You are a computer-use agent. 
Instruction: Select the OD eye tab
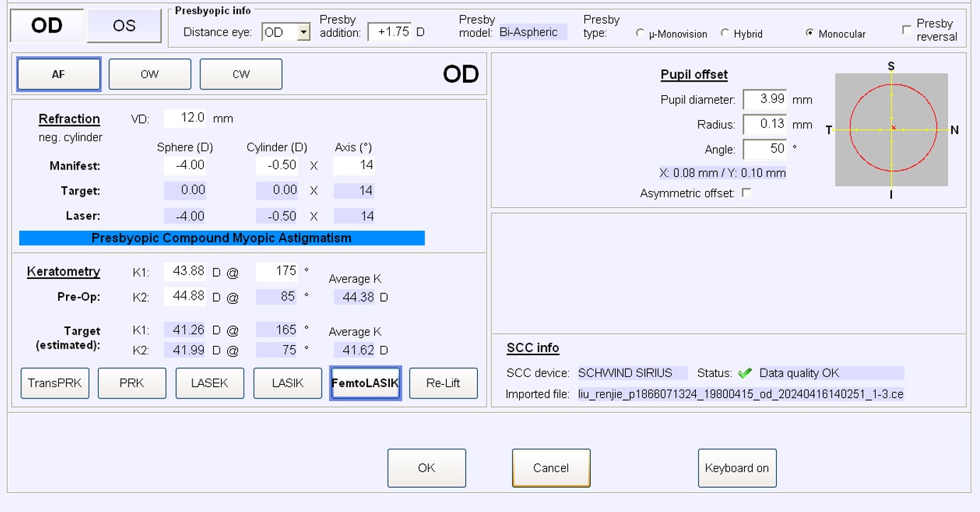point(47,26)
